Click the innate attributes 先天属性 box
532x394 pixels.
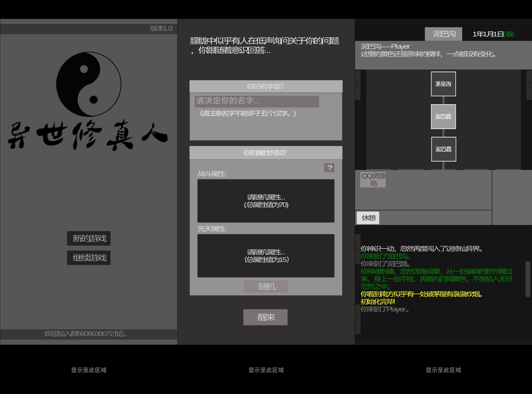click(x=266, y=256)
